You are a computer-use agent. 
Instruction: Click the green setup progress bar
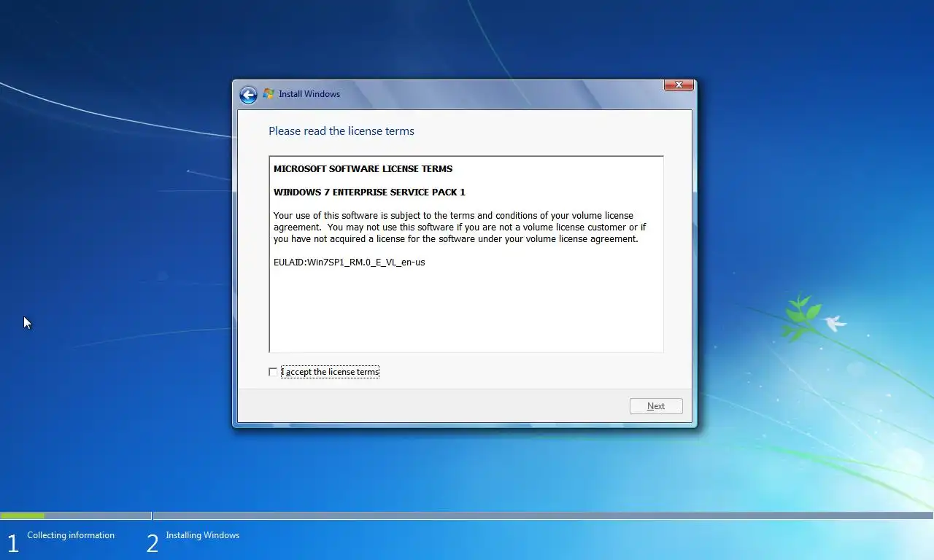[23, 516]
